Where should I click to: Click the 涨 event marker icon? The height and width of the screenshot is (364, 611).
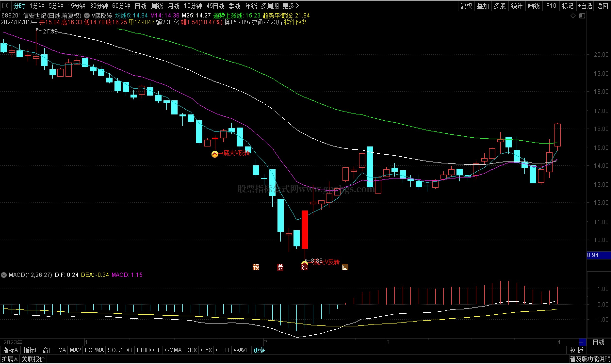click(x=304, y=267)
